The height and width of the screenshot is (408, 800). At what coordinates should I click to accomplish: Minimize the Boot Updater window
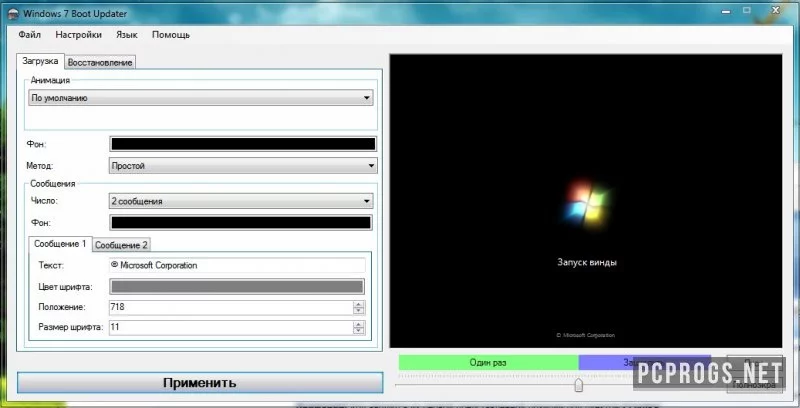click(726, 11)
